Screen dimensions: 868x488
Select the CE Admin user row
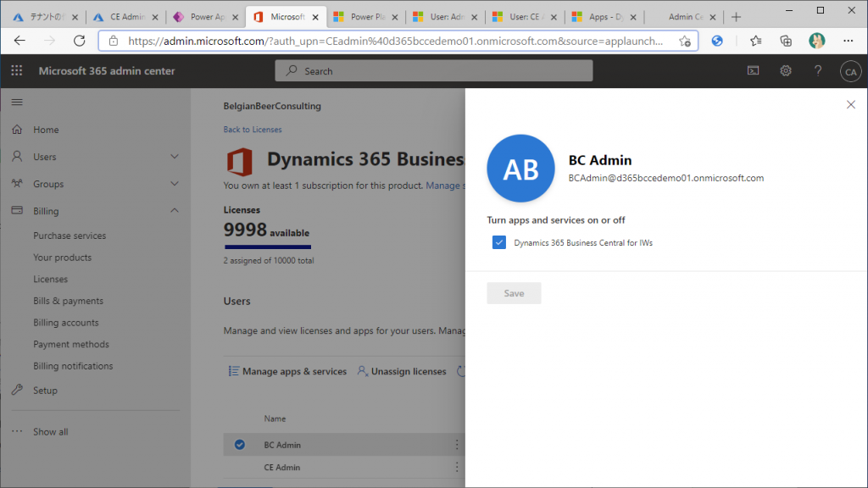click(344, 467)
